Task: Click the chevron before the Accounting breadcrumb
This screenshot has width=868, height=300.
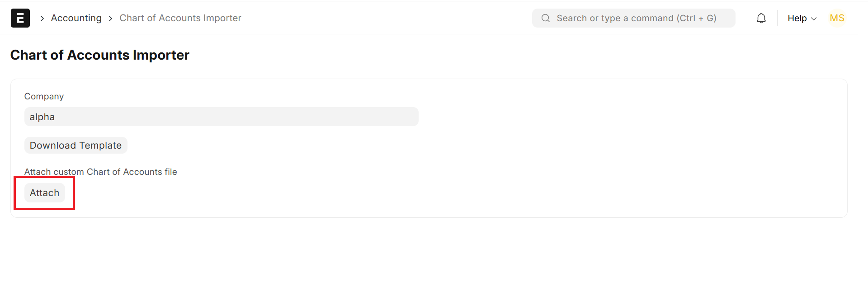Action: click(42, 19)
